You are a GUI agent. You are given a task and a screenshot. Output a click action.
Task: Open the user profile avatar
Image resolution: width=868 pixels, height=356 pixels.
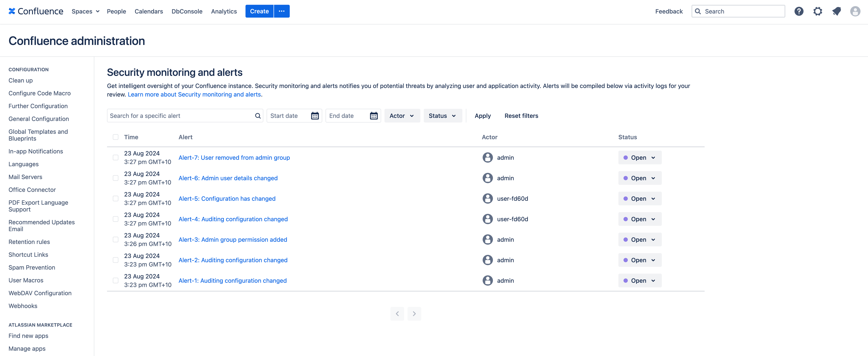pos(855,11)
